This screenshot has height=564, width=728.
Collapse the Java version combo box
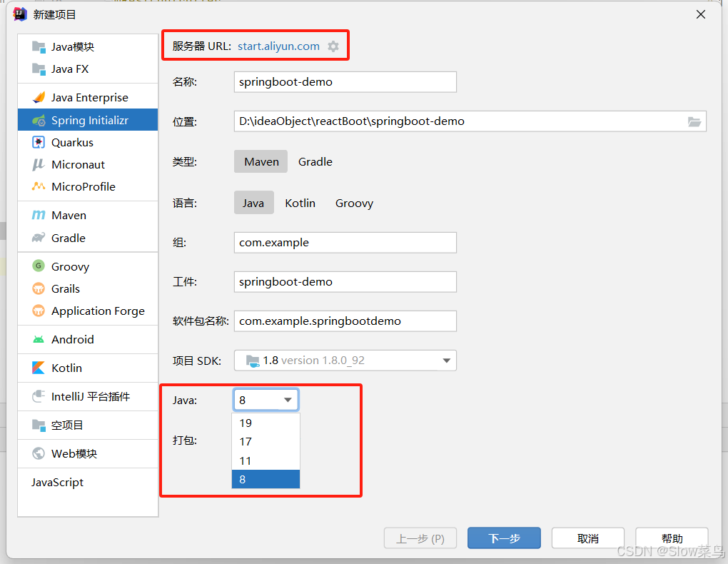click(x=288, y=400)
